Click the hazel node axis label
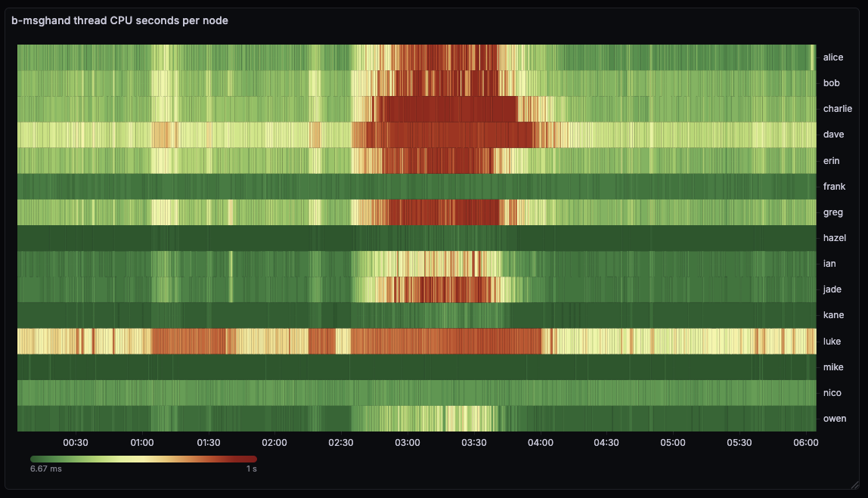 835,238
